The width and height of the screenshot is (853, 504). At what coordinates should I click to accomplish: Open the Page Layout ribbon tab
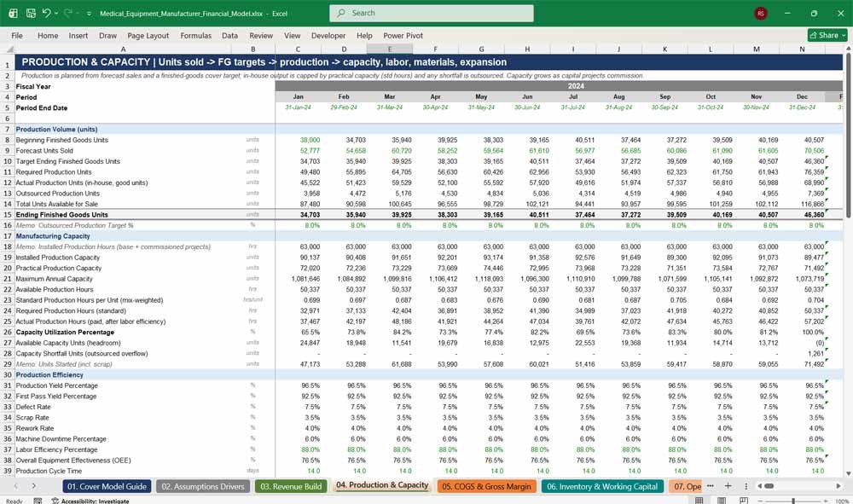click(148, 35)
